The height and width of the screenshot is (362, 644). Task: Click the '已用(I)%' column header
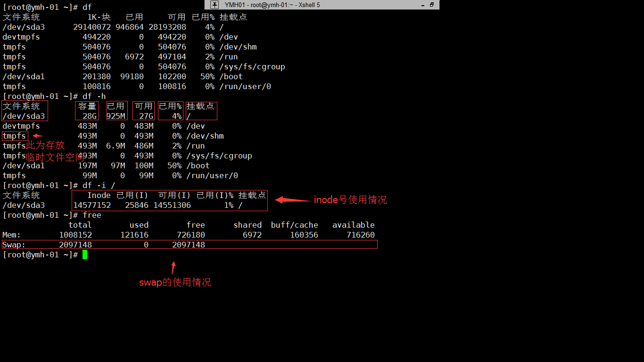click(215, 195)
